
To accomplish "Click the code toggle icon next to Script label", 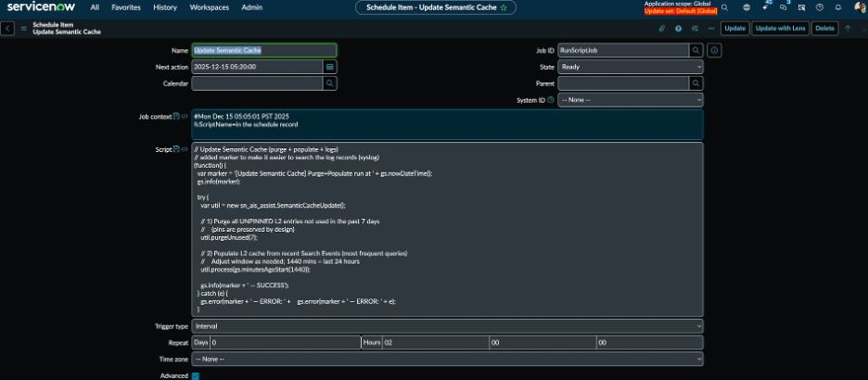I will coord(185,149).
